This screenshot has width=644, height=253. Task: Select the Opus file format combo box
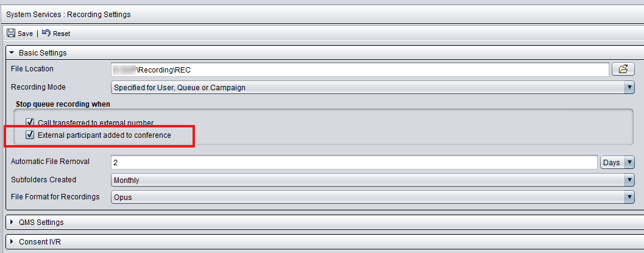(x=373, y=197)
